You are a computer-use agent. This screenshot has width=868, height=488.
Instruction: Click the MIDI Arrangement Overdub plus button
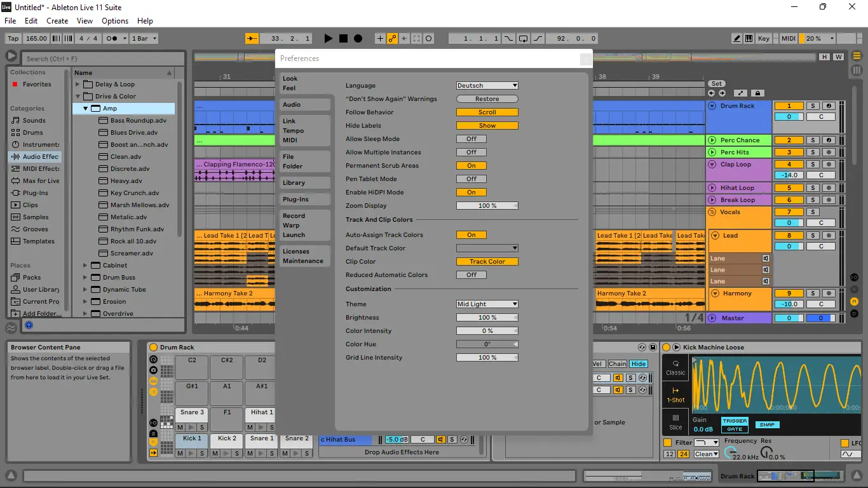coord(380,39)
